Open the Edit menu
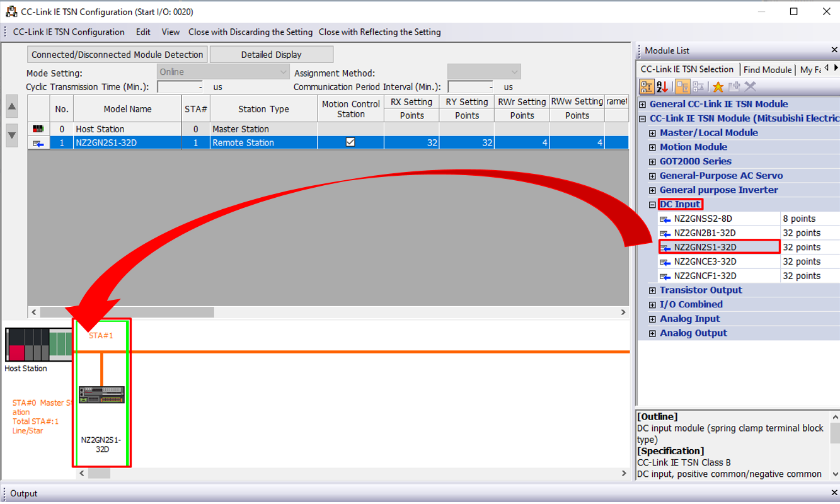Viewport: 840px width, 504px height. (x=143, y=32)
